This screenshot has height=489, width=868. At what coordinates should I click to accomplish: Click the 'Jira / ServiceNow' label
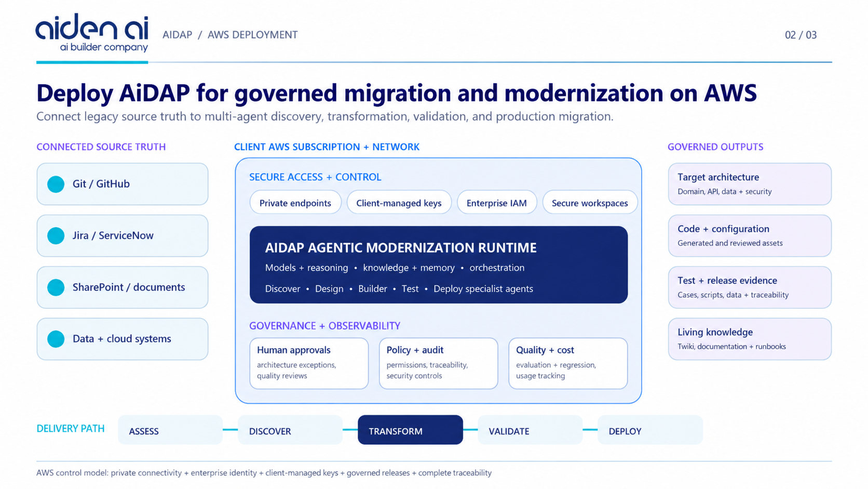click(x=113, y=235)
